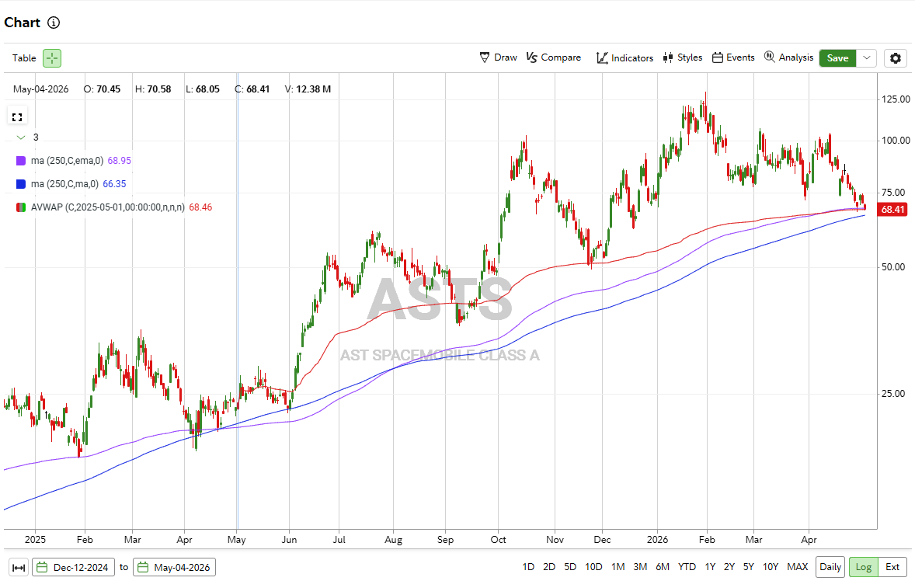
Task: Select the 5D time range
Action: [570, 567]
